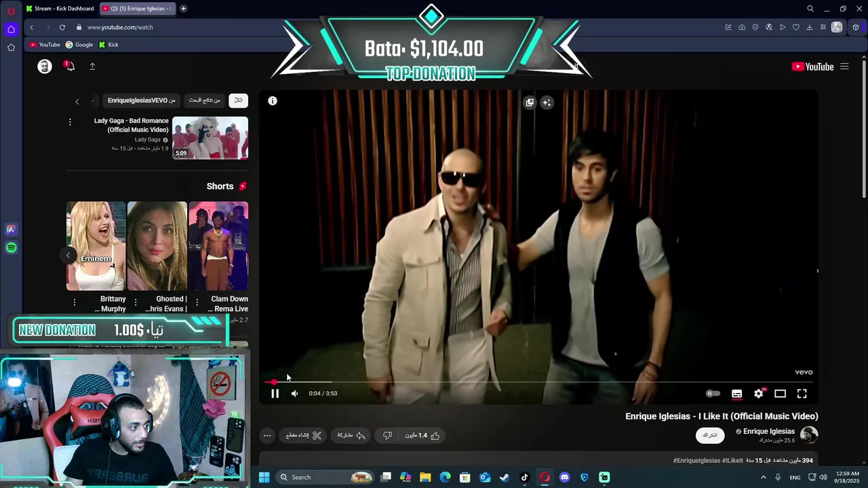
Task: Open video player settings gear
Action: [x=759, y=393]
